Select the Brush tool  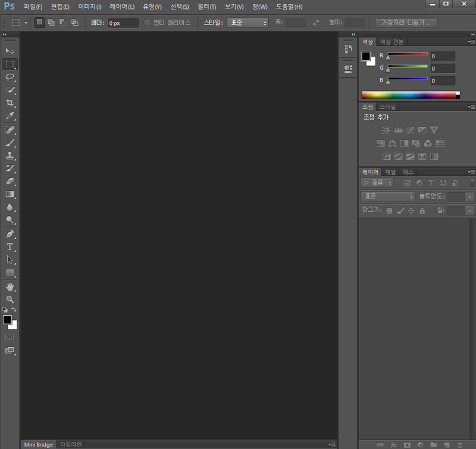10,143
